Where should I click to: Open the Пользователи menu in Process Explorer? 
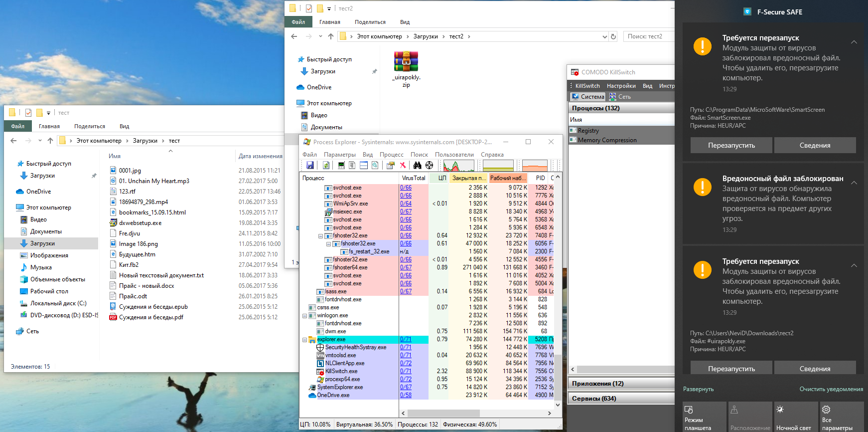point(454,155)
